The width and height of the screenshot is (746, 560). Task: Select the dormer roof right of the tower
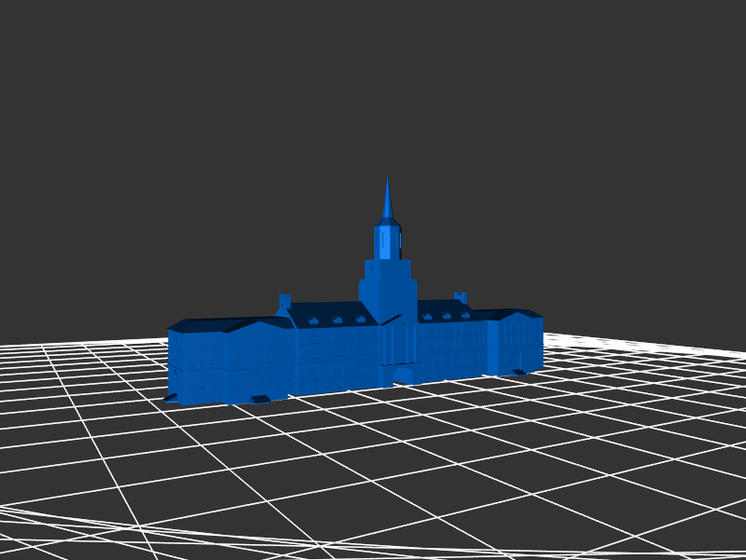[x=445, y=310]
